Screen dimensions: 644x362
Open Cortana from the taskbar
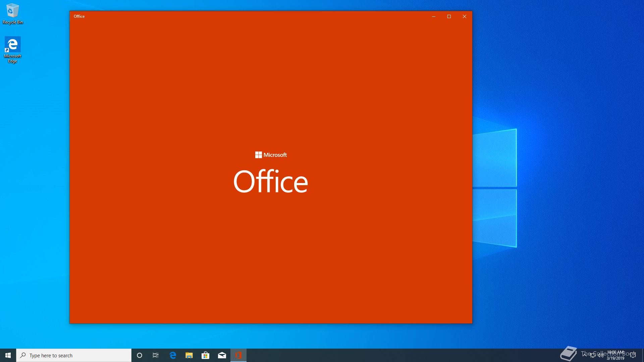140,355
